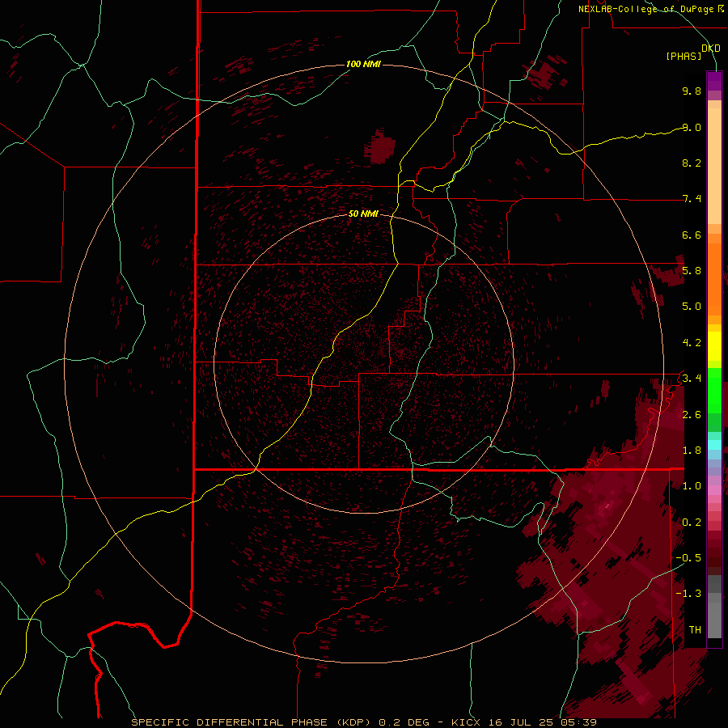Click the 4.2 scale value
728x728 pixels.
[x=692, y=343]
